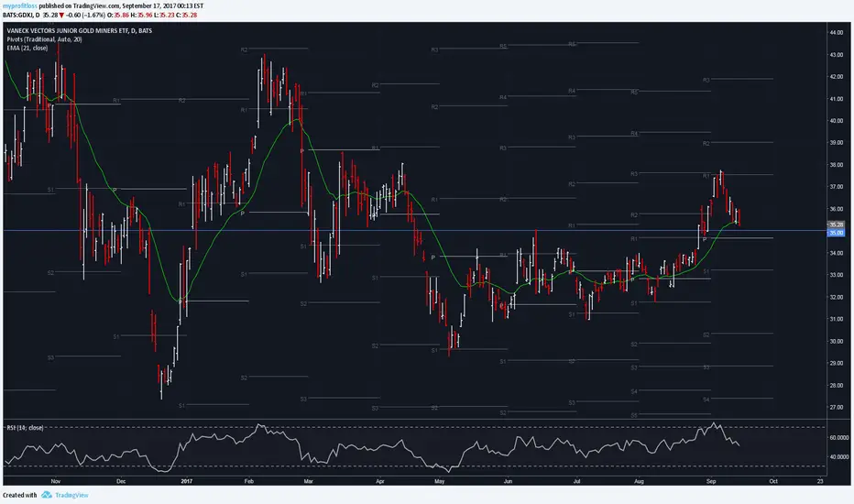Image resolution: width=854 pixels, height=504 pixels.
Task: Click the Jul label on time axis
Action: point(576,481)
